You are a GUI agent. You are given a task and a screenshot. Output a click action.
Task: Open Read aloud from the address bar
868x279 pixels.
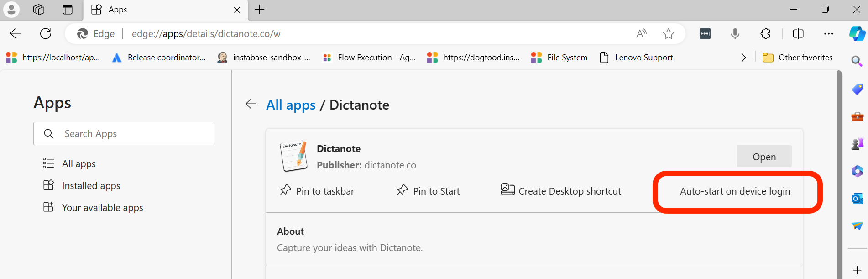tap(641, 33)
